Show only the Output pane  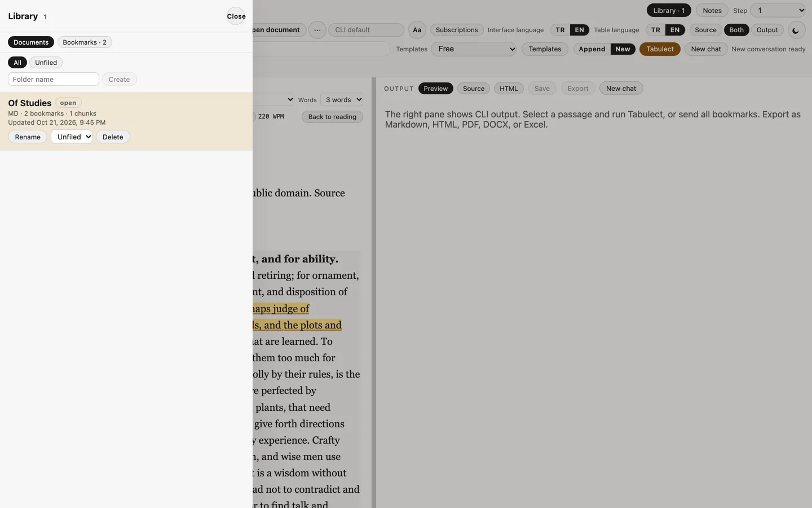(767, 30)
